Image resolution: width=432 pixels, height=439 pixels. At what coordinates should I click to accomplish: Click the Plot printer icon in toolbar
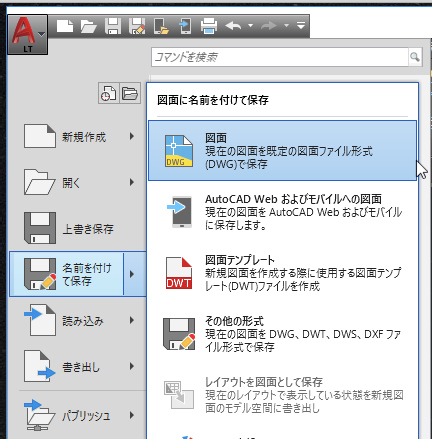click(x=209, y=26)
